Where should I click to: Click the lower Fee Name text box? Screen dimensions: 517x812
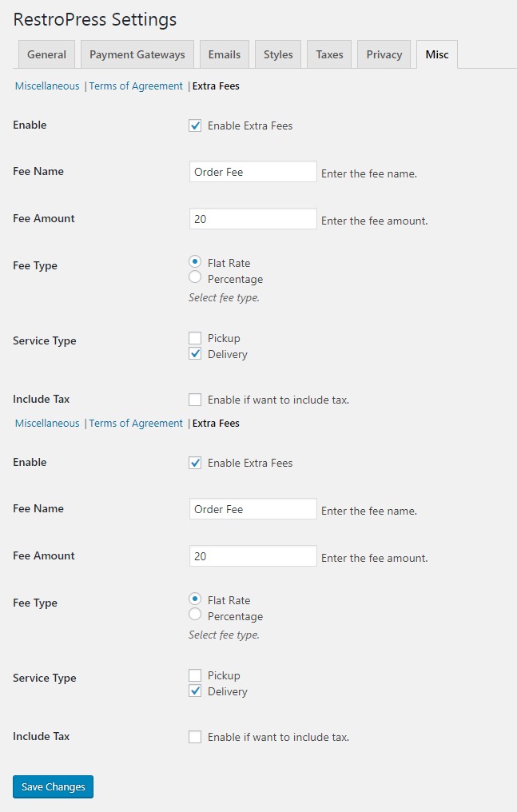point(253,509)
